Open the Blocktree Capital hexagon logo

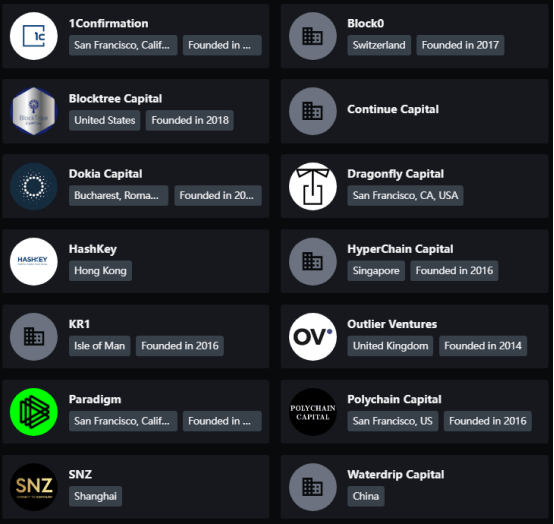34,111
